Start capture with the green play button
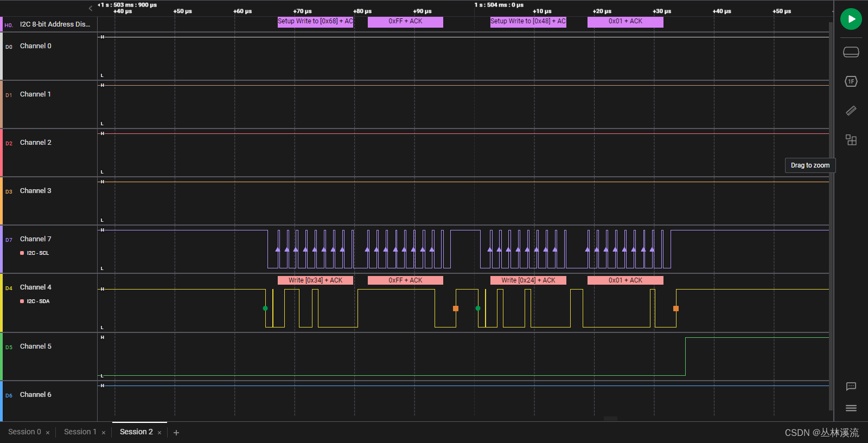Image resolution: width=868 pixels, height=443 pixels. [851, 19]
